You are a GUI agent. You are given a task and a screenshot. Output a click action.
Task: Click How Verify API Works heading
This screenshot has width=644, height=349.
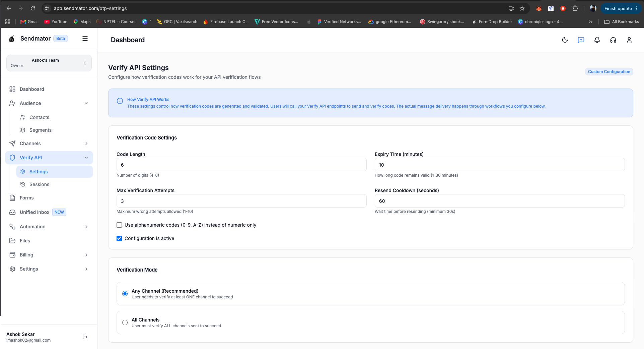[x=148, y=100]
